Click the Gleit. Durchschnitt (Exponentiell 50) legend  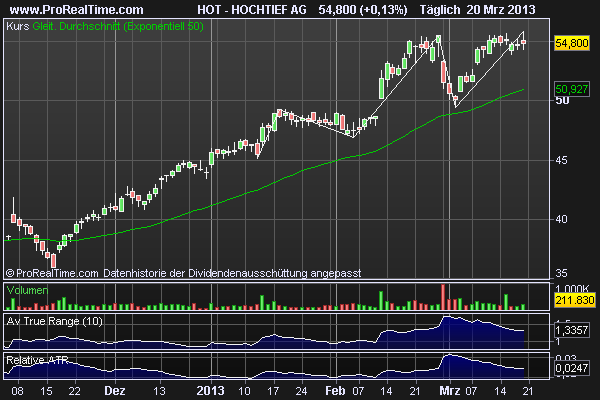[x=118, y=26]
